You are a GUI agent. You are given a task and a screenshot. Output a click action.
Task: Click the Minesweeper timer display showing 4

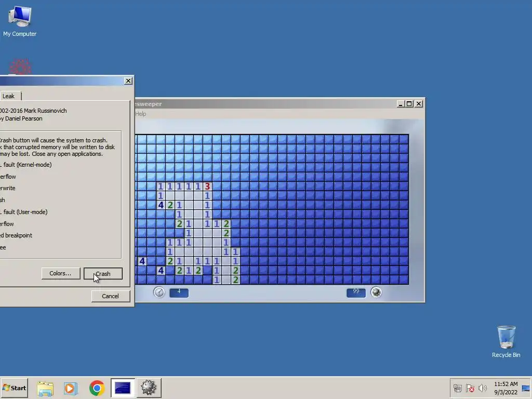[179, 292]
